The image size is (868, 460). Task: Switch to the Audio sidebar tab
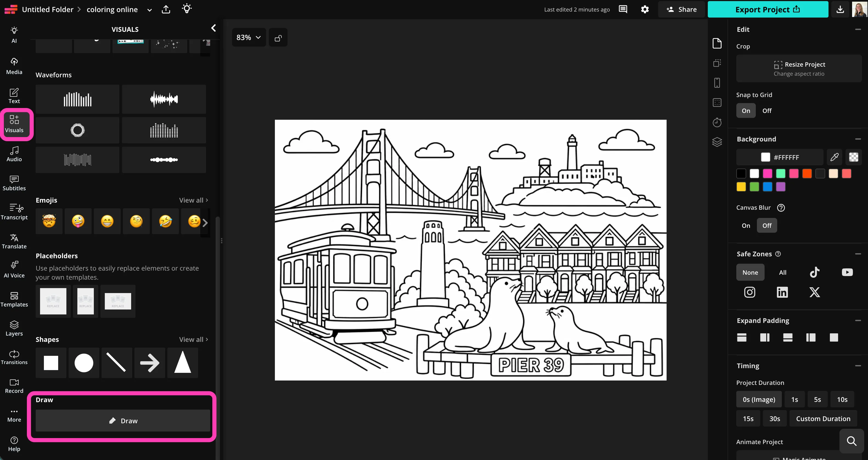(14, 154)
